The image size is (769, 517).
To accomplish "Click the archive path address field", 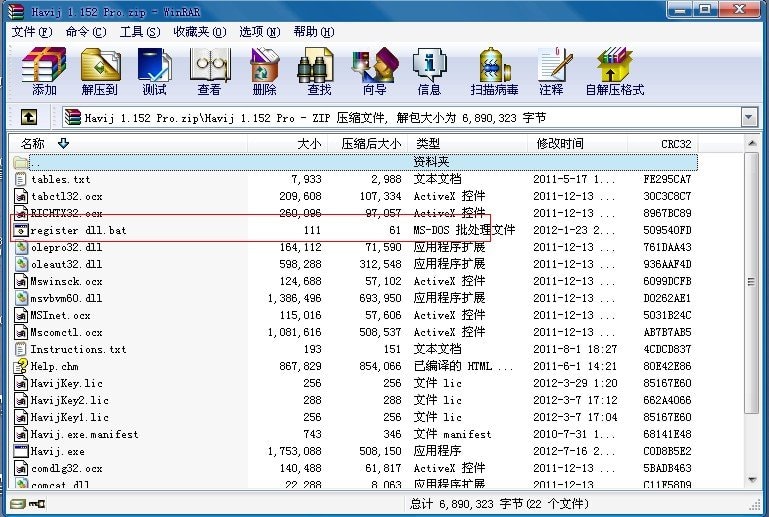I will coord(402,118).
